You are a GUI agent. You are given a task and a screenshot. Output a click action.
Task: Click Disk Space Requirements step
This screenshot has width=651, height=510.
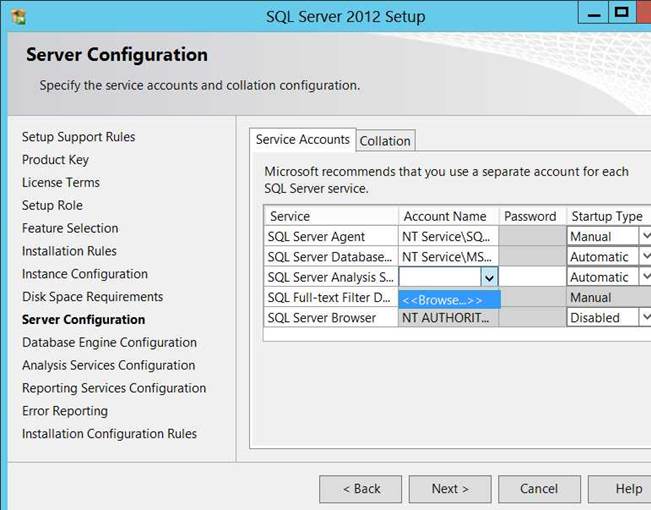(93, 297)
